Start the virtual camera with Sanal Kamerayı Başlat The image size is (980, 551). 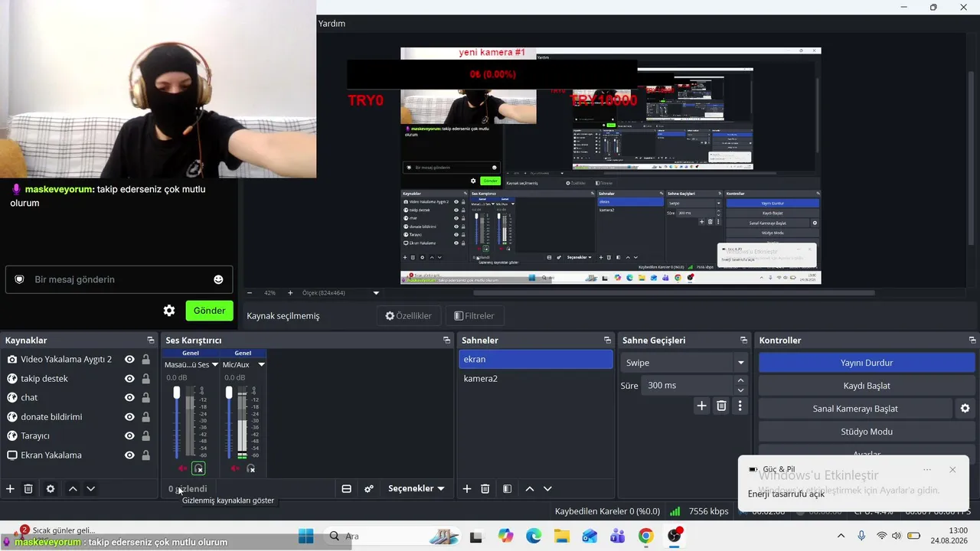pyautogui.click(x=855, y=409)
